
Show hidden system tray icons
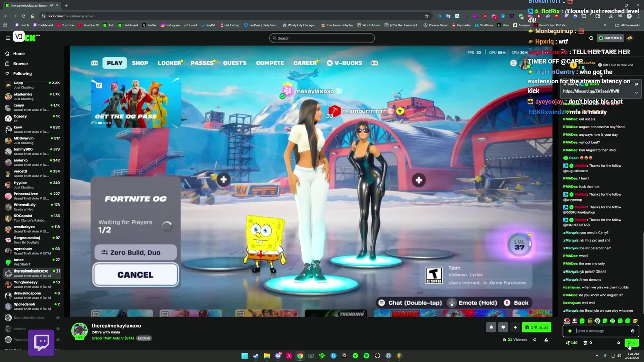pyautogui.click(x=597, y=356)
